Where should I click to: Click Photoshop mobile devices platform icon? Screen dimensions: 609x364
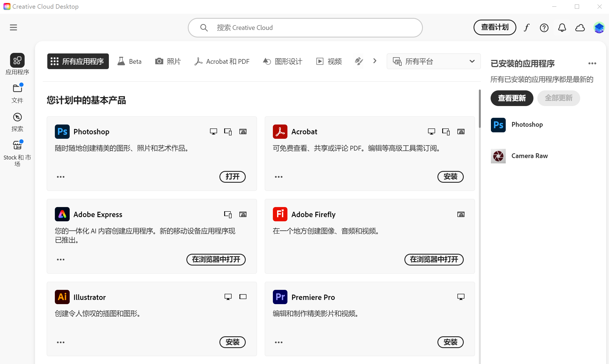[228, 131]
